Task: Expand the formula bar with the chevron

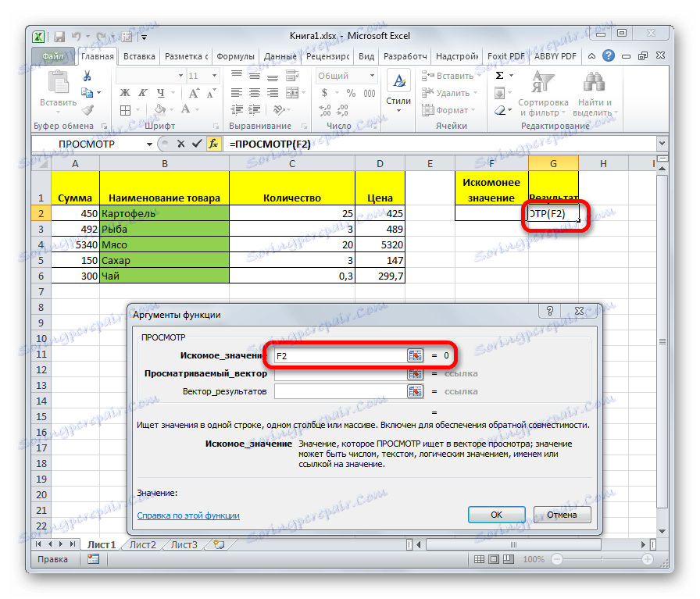Action: coord(662,144)
